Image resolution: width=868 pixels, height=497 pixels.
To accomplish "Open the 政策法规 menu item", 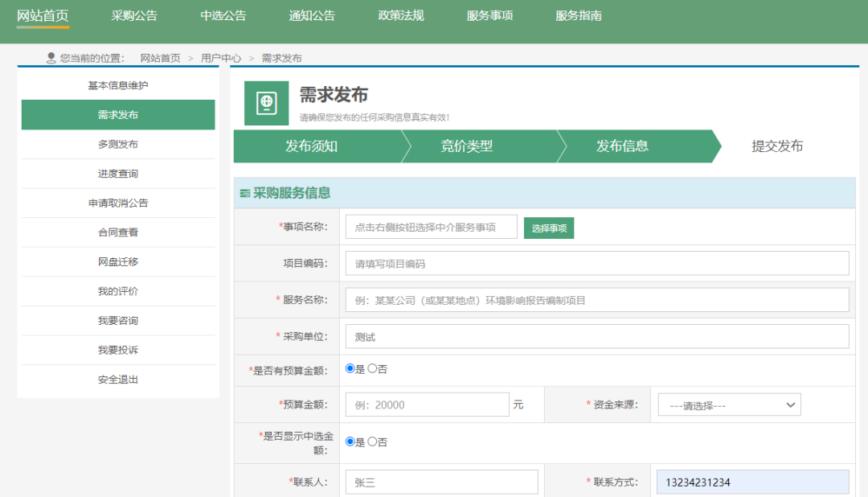I will tap(400, 14).
